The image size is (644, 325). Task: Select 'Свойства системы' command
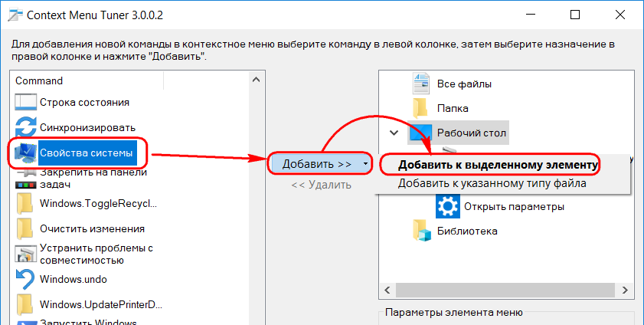pos(87,153)
